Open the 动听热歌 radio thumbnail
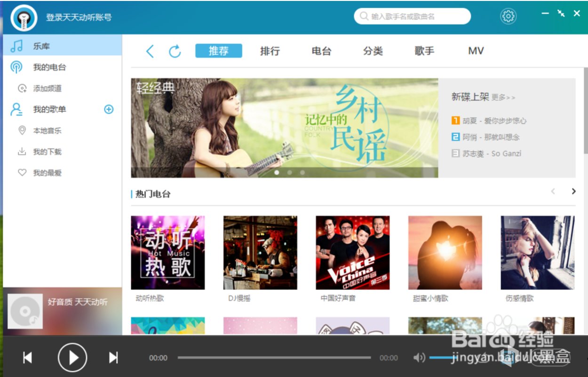The image size is (588, 377). (x=168, y=253)
